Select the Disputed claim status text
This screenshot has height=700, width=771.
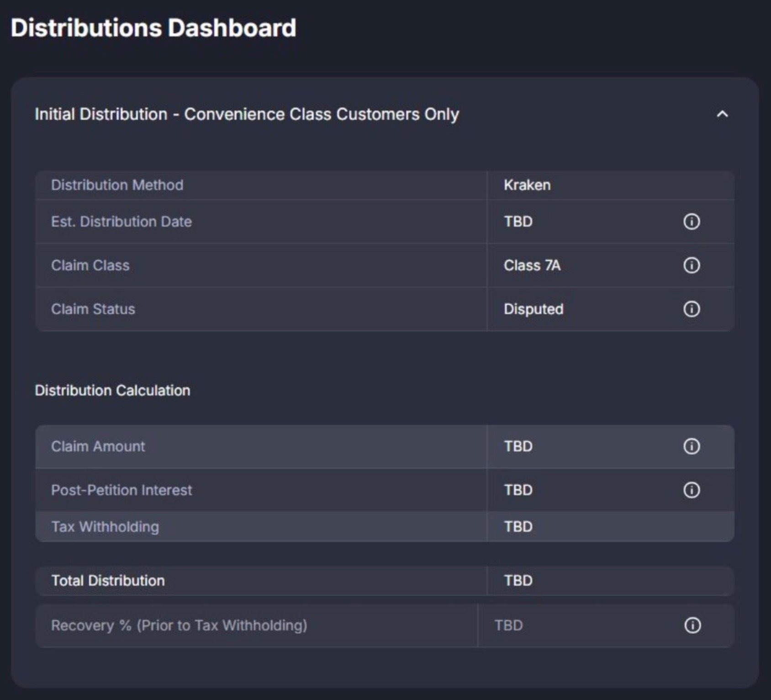tap(533, 309)
